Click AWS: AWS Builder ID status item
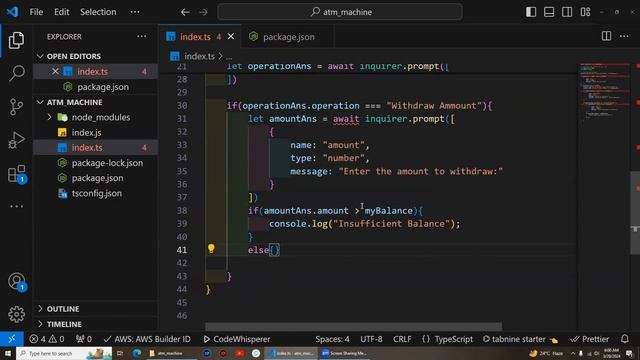Screen dimensions: 640x360 (147, 339)
